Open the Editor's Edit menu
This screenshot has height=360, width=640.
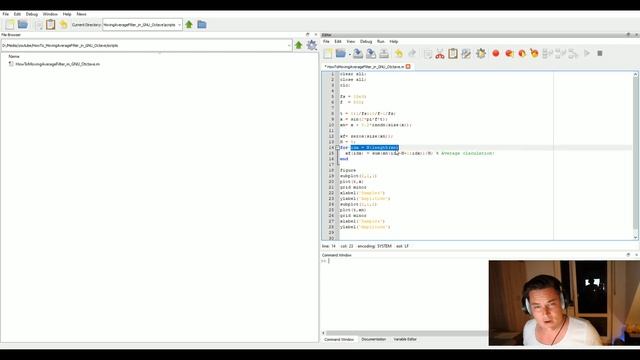(338, 42)
